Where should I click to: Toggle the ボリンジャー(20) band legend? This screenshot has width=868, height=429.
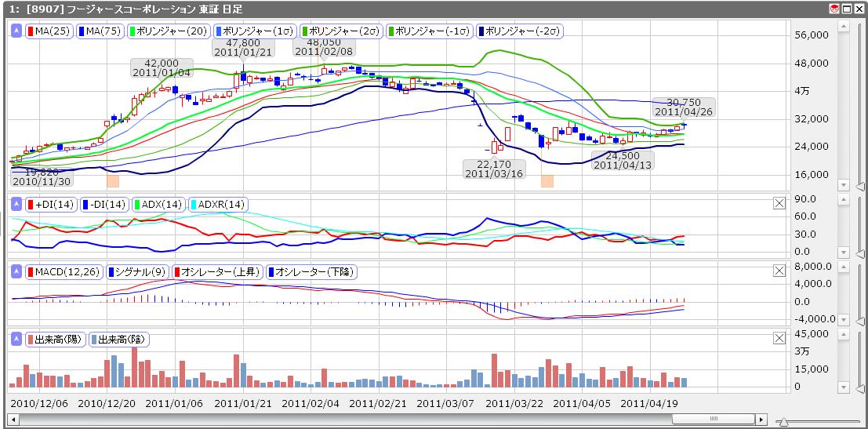(x=169, y=31)
